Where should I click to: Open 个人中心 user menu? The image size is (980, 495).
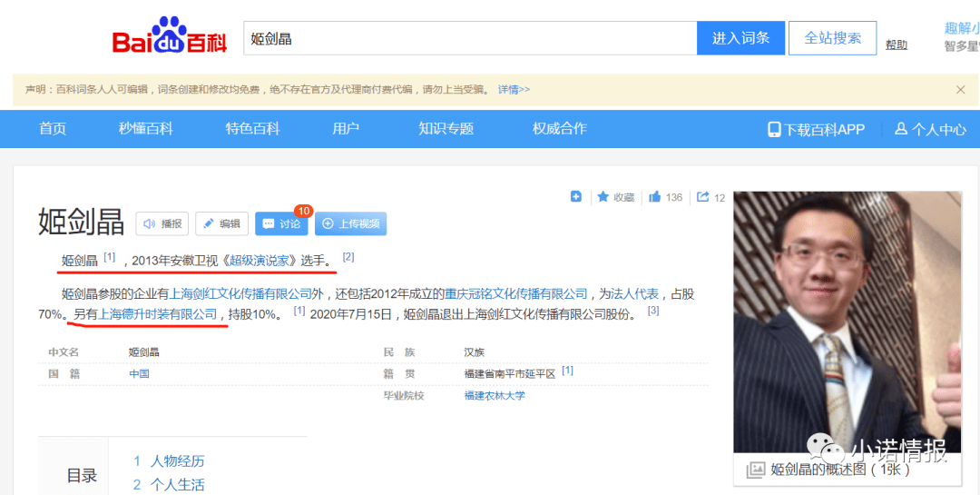pos(930,129)
